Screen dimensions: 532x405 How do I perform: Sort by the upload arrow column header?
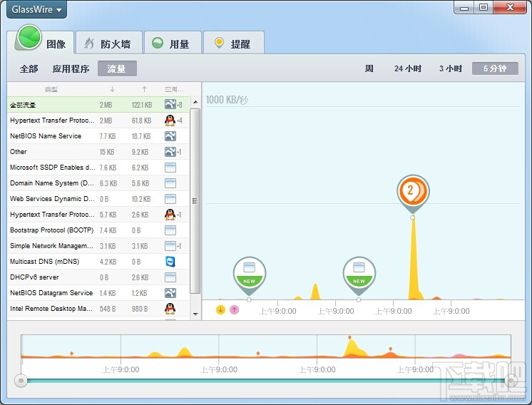tap(144, 89)
